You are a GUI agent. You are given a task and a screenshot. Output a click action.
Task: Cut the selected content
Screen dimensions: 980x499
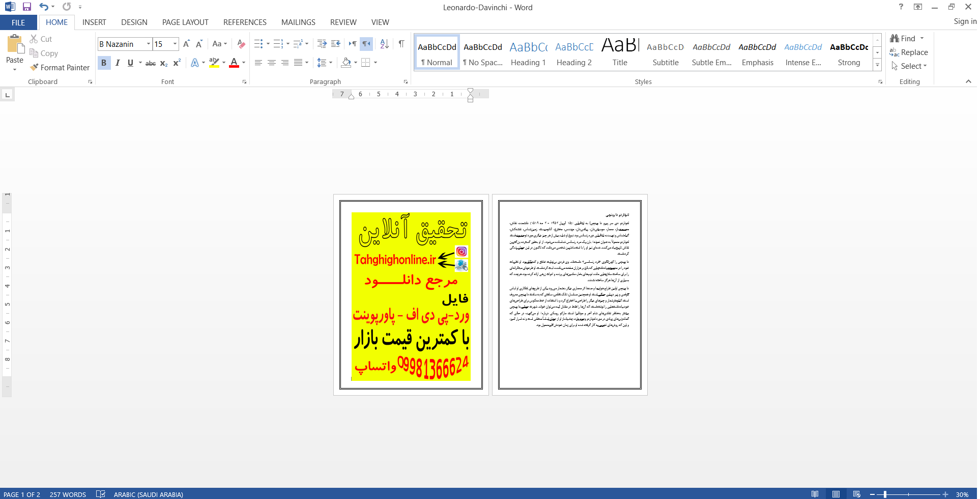click(x=41, y=39)
